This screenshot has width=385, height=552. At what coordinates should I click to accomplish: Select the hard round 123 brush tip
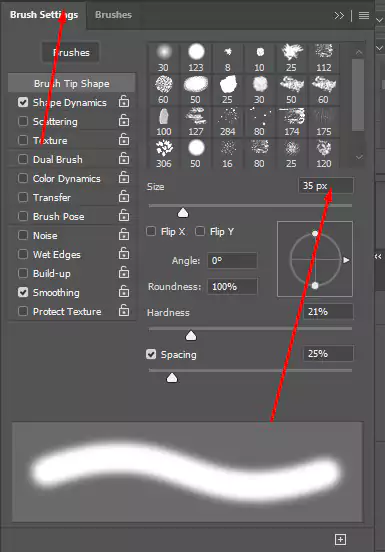tap(196, 58)
